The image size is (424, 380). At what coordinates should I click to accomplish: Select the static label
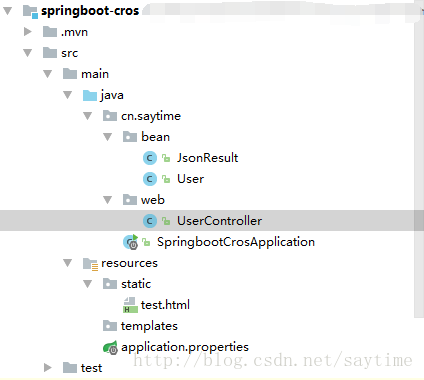click(x=136, y=284)
